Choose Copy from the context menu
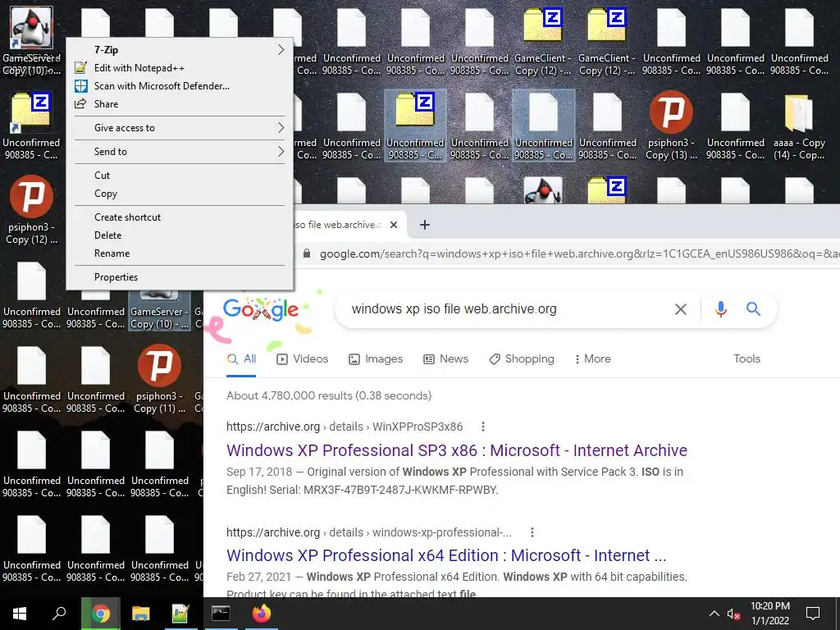Screen dimensions: 840x630 pos(180,194)
